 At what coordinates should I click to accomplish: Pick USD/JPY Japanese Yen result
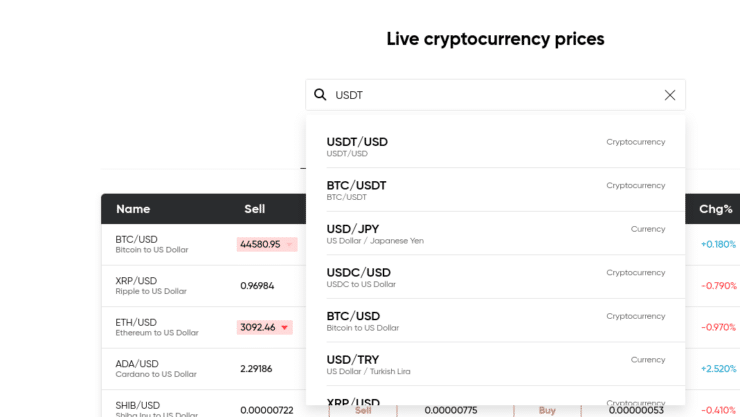pyautogui.click(x=496, y=234)
